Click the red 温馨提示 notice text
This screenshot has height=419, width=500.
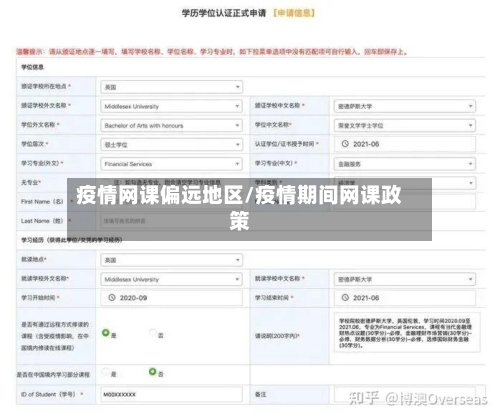(211, 52)
